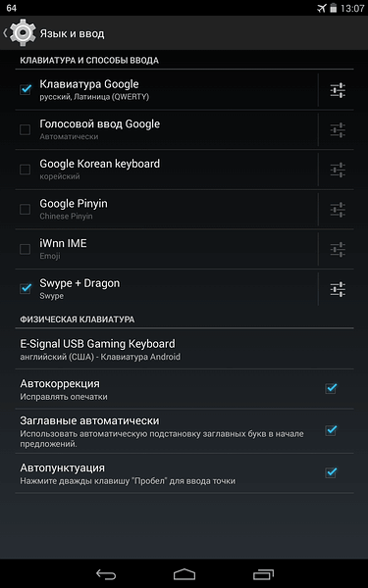Open Голосовой ввод Google settings icon

tap(338, 130)
